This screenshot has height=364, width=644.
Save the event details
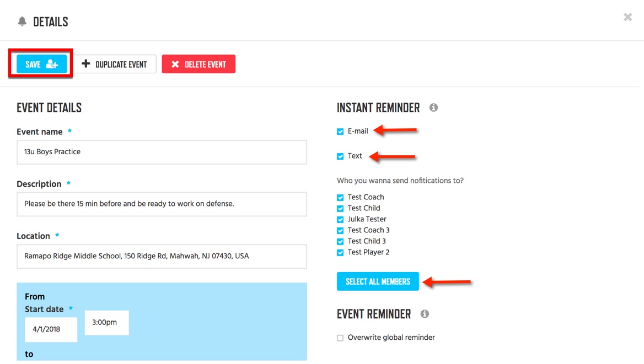[x=41, y=64]
